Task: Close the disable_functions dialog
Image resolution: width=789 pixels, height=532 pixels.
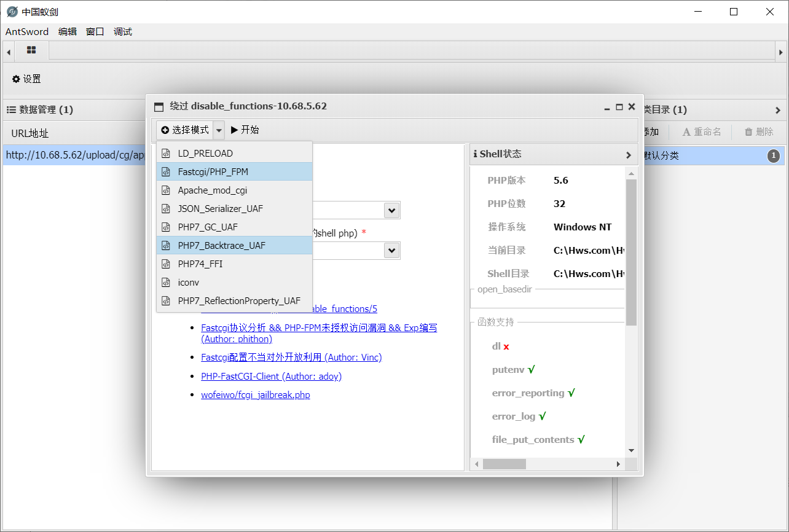Action: click(x=631, y=107)
